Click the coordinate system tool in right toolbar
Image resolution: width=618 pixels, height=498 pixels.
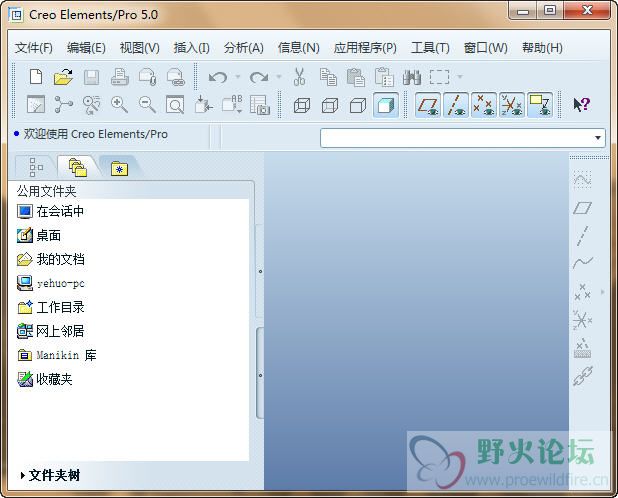tap(582, 320)
